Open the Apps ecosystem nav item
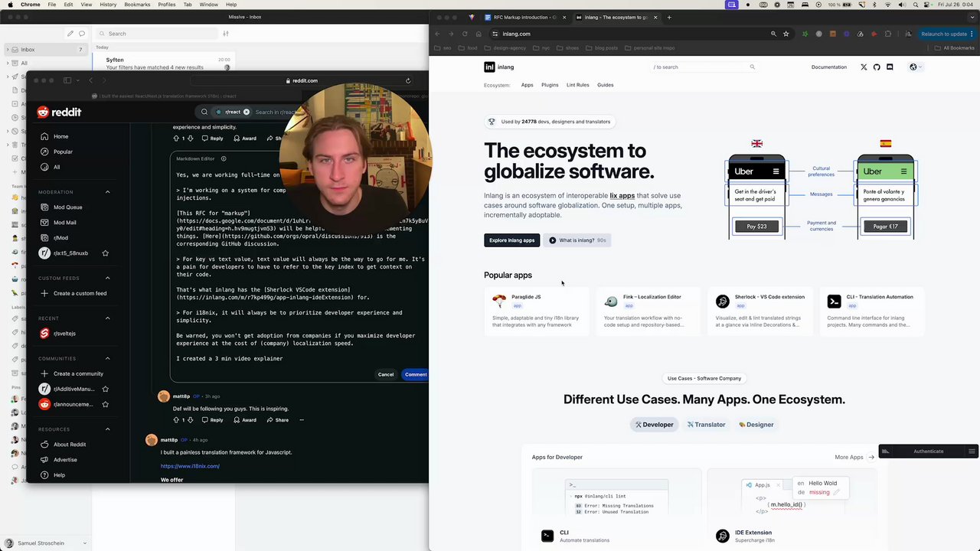The width and height of the screenshot is (980, 551). click(x=527, y=85)
